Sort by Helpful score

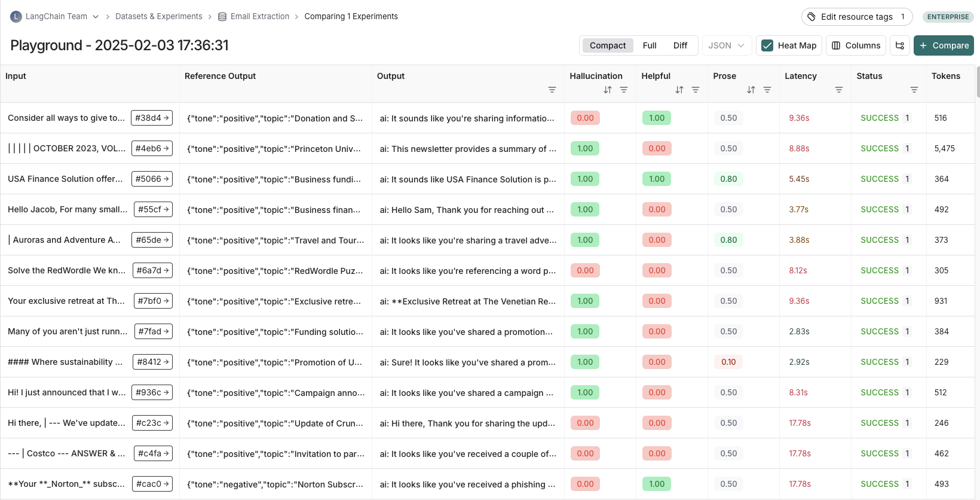tap(679, 90)
